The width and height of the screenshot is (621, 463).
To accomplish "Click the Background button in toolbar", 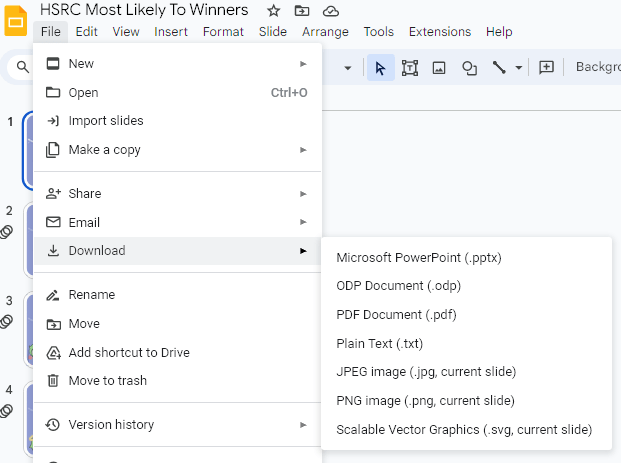I will (597, 67).
